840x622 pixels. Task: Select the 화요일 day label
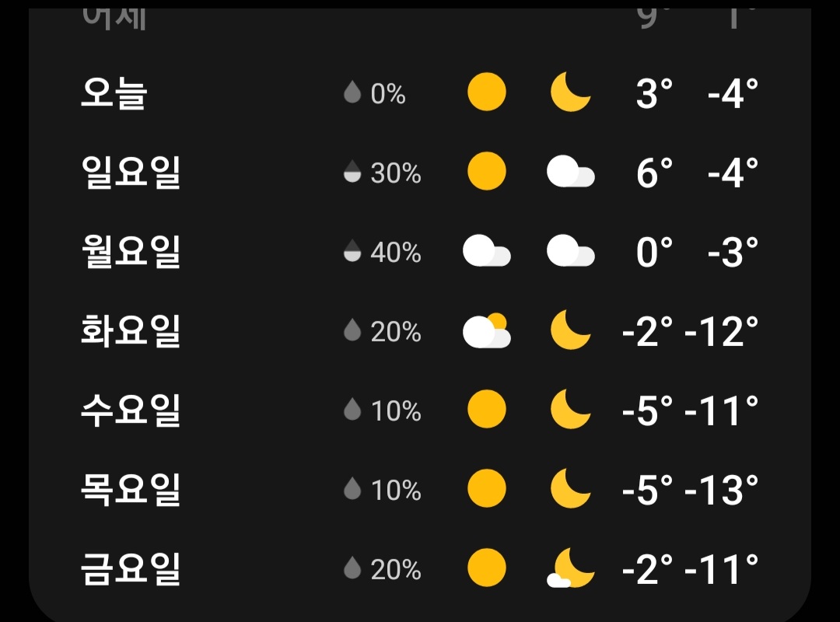coord(131,331)
